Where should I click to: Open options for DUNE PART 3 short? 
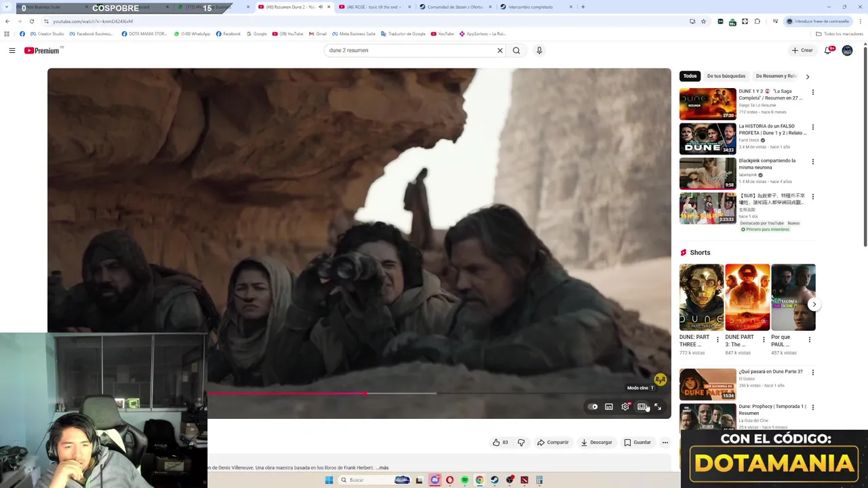click(x=764, y=340)
